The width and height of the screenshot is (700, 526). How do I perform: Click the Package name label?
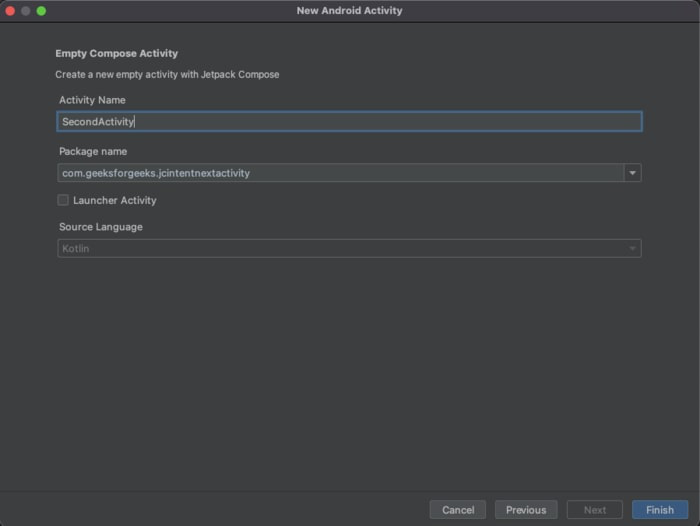coord(93,151)
